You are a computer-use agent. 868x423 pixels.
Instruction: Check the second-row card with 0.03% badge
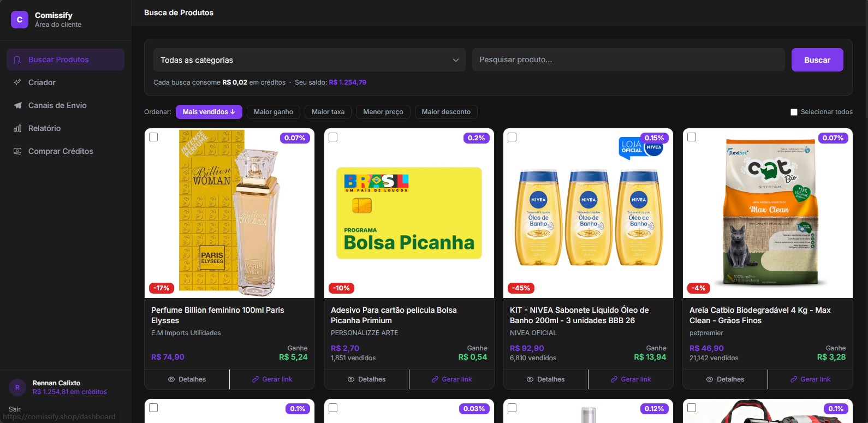[x=333, y=408]
